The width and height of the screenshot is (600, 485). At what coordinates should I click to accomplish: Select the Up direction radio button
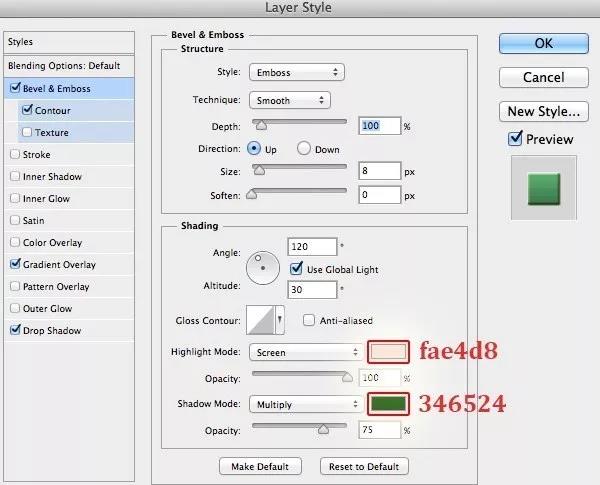click(x=254, y=148)
